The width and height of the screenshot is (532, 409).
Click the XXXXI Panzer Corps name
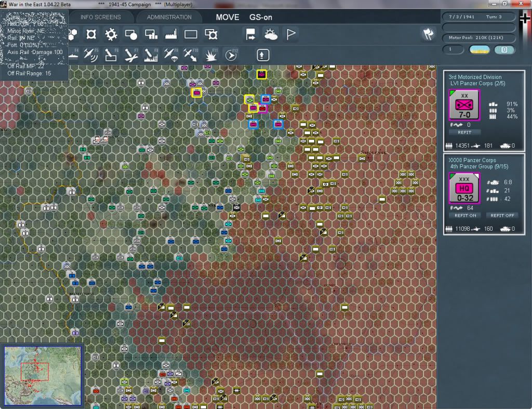(x=472, y=160)
